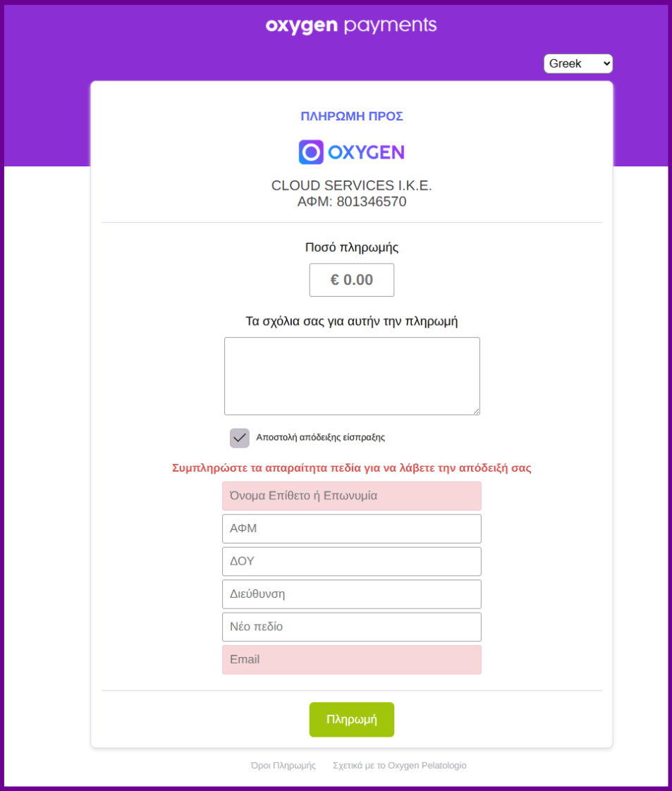Click the Ποσό πληρωμής label
672x791 pixels.
352,247
